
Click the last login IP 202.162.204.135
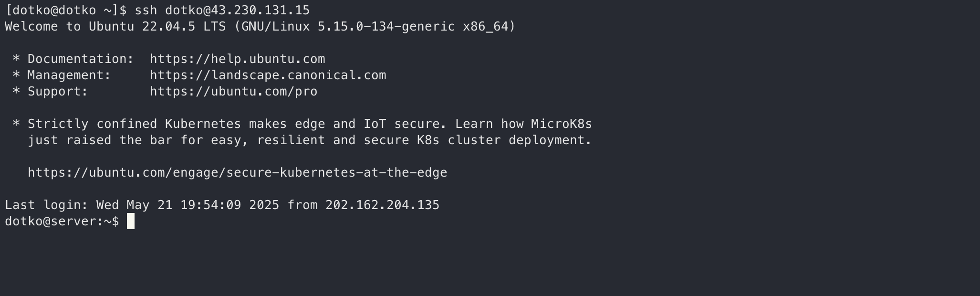coord(382,205)
